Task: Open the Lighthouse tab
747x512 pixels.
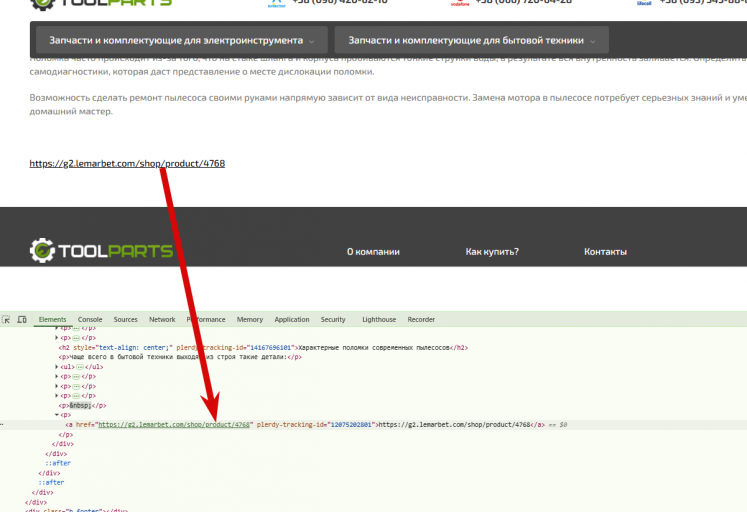Action: pos(379,320)
